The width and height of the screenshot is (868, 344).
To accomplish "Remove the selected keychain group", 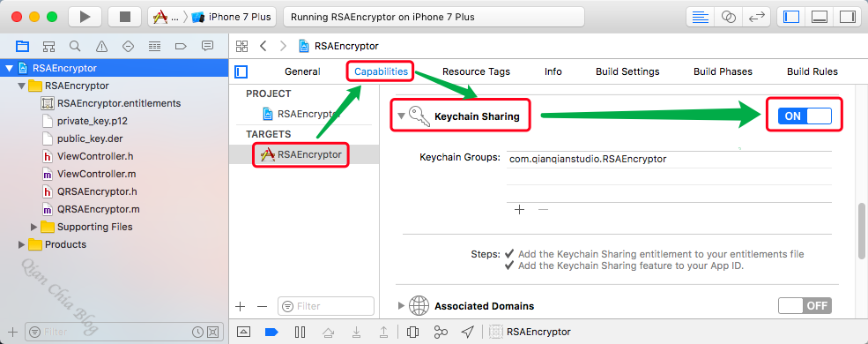I will pos(543,210).
